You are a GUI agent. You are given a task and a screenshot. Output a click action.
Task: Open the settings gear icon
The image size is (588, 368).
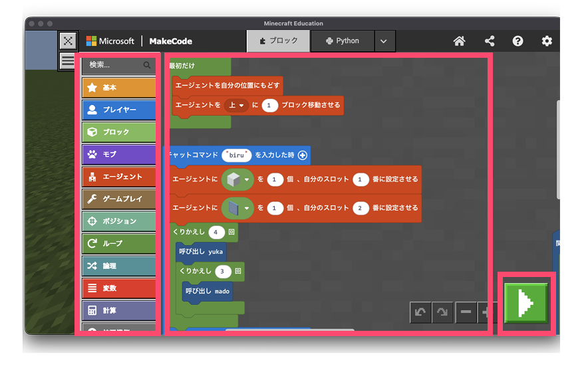(x=547, y=41)
